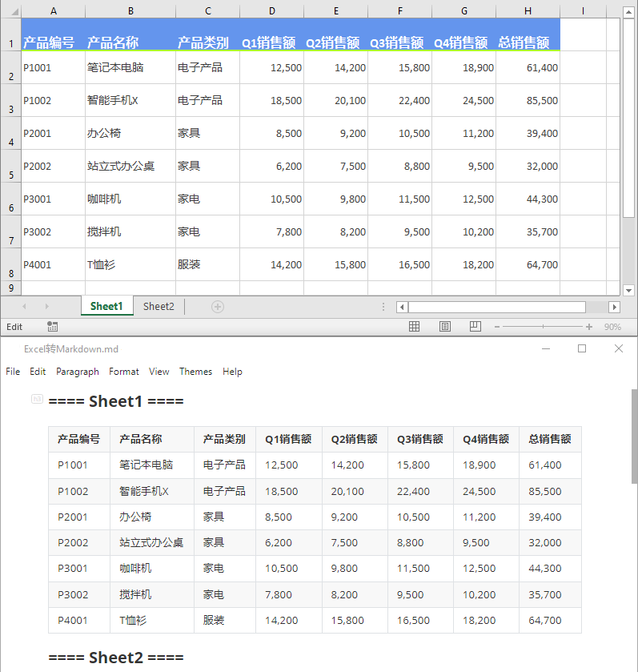Open the Sheet1 tab
This screenshot has width=638, height=672.
106,306
